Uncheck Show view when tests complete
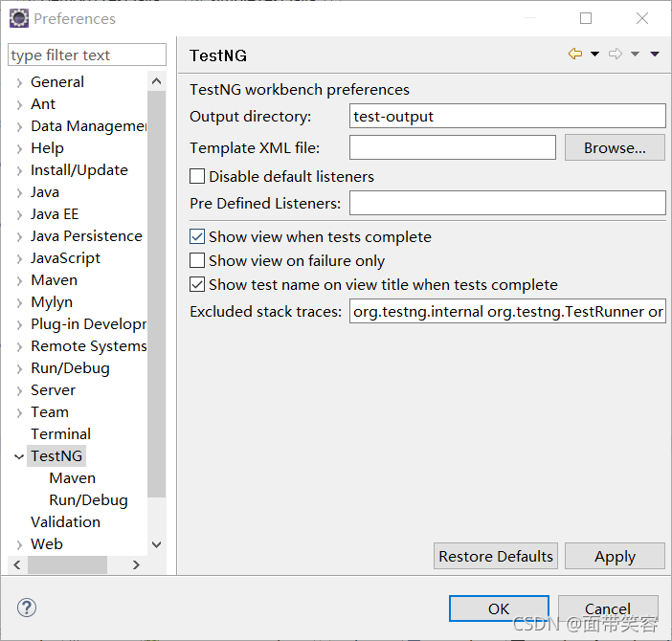672x641 pixels. [x=197, y=236]
